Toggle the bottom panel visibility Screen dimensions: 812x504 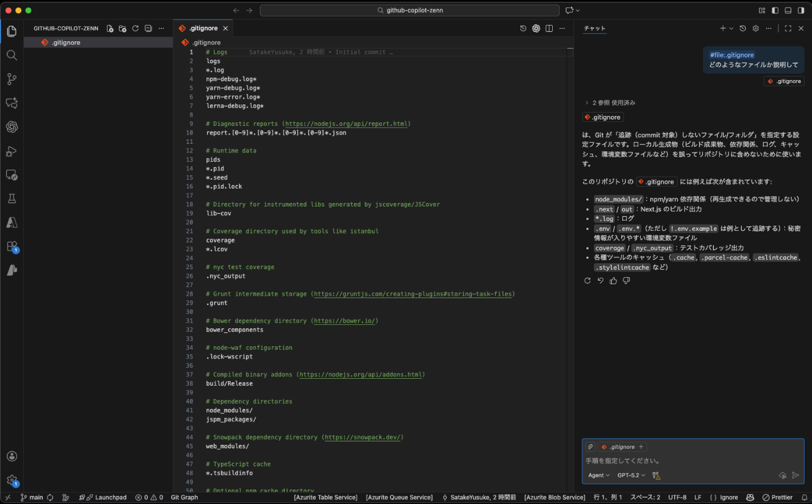point(788,10)
